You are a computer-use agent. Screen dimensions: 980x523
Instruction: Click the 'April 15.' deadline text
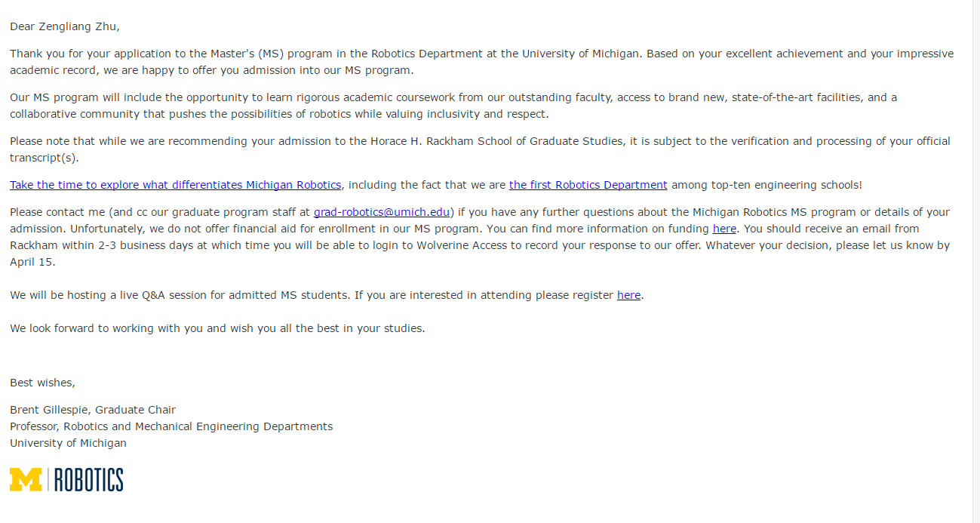coord(32,262)
